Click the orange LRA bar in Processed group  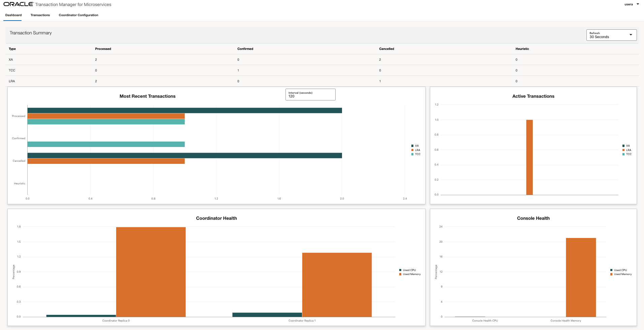106,116
